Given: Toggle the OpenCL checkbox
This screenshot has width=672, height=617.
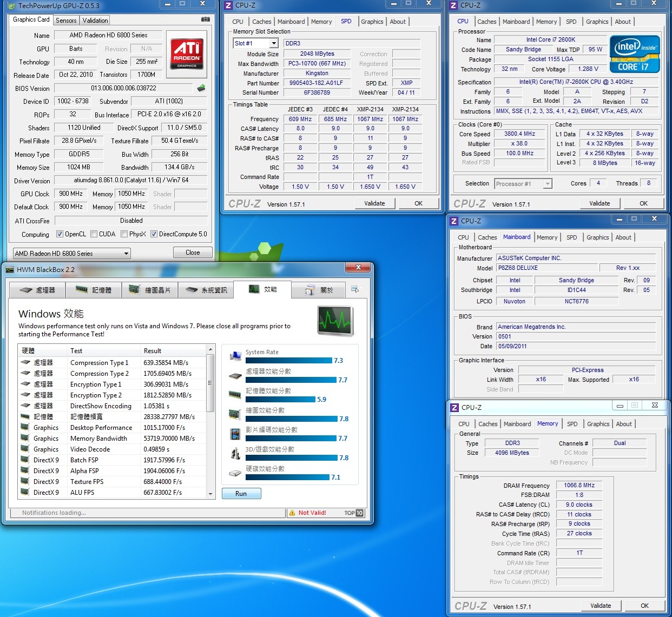Looking at the screenshot, I should tap(60, 234).
